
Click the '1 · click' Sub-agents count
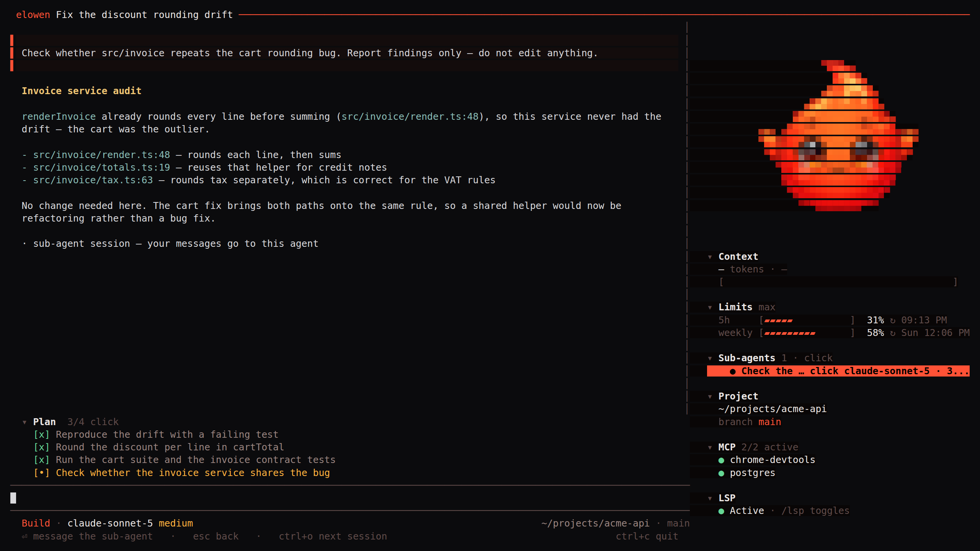pyautogui.click(x=807, y=358)
